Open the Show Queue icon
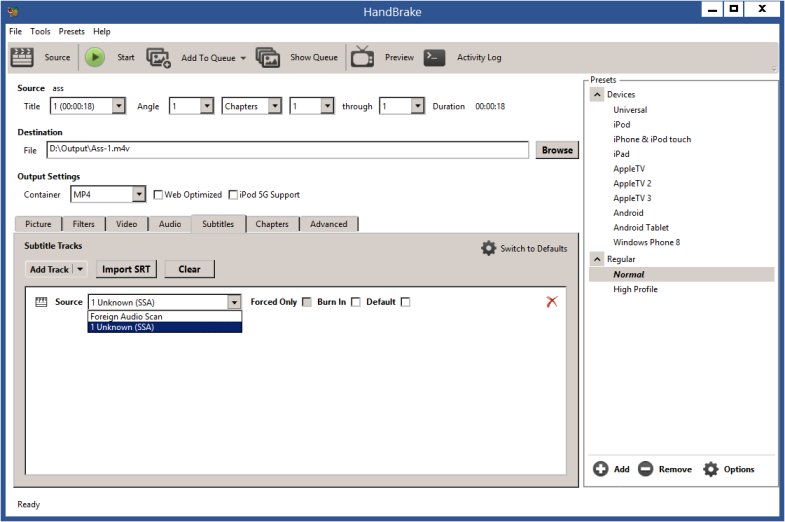 tap(268, 58)
